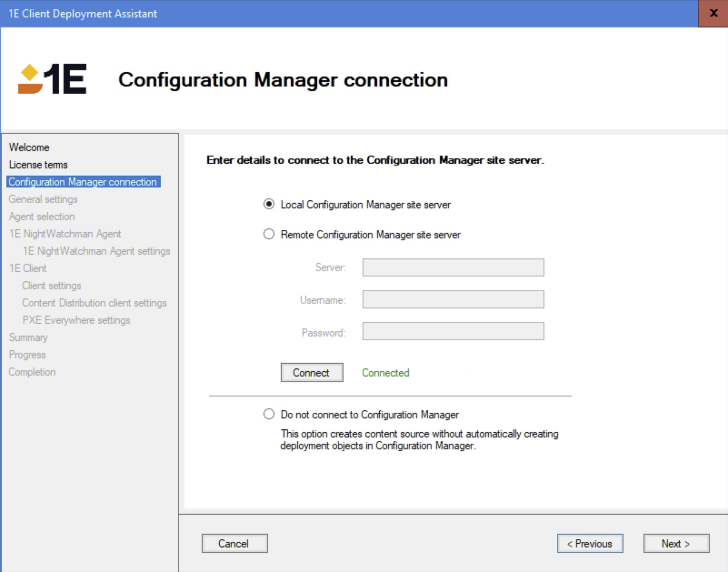This screenshot has height=572, width=728.
Task: Click the This option creates content source description
Action: (x=419, y=440)
